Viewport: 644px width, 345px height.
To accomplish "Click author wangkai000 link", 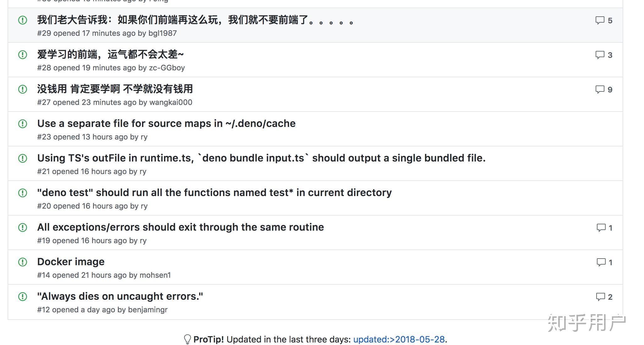I will [171, 102].
